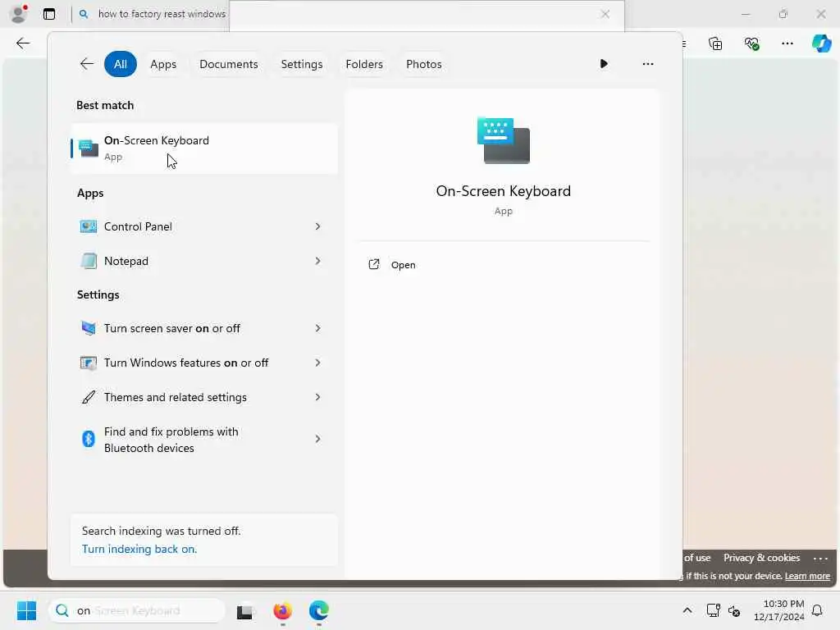Expand Notepad result details chevron

[317, 261]
